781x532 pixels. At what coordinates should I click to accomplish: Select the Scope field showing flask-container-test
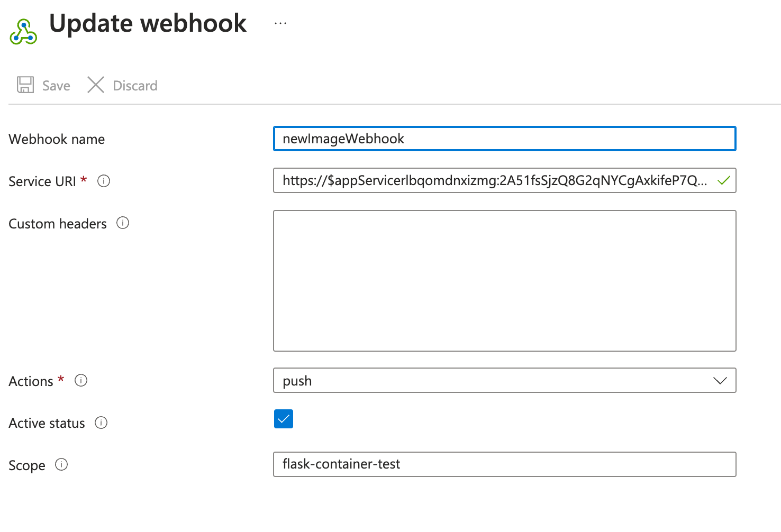503,464
